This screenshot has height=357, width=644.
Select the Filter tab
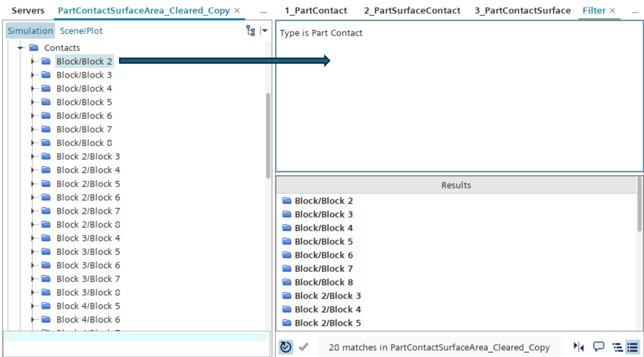(594, 10)
